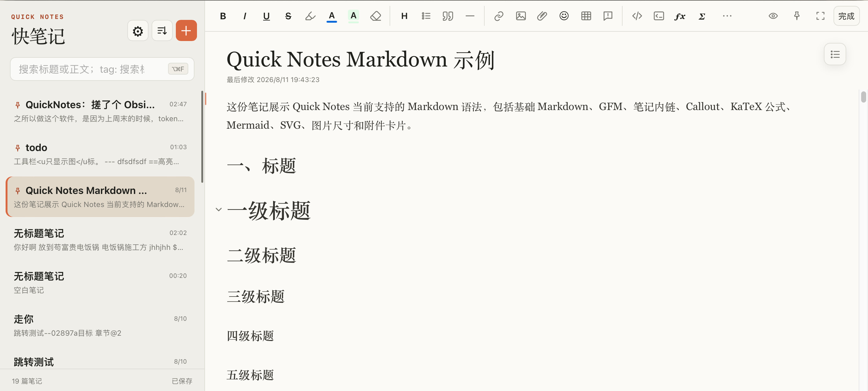
Task: Open the outline panel button
Action: [835, 54]
